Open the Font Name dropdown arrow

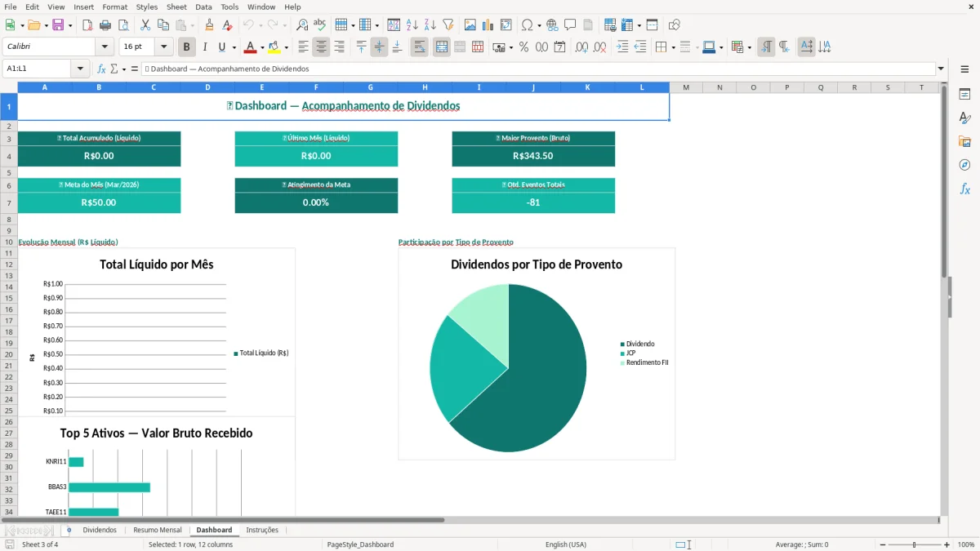coord(104,47)
